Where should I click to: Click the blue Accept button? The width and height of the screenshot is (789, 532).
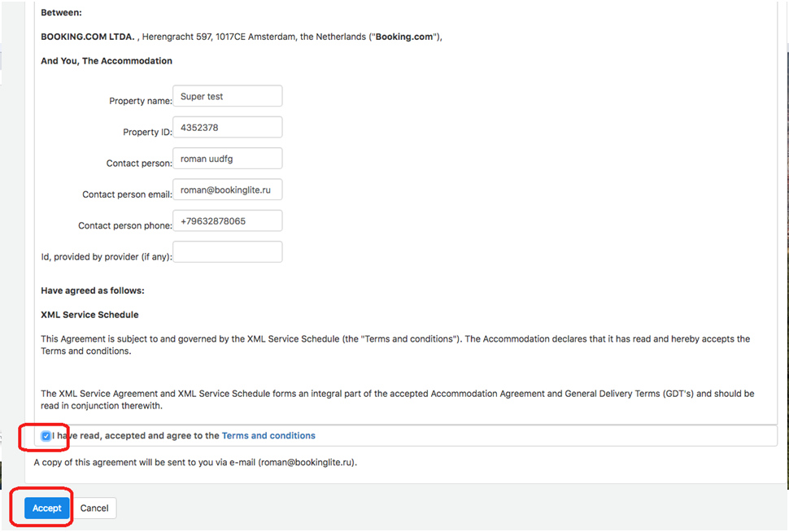[47, 508]
